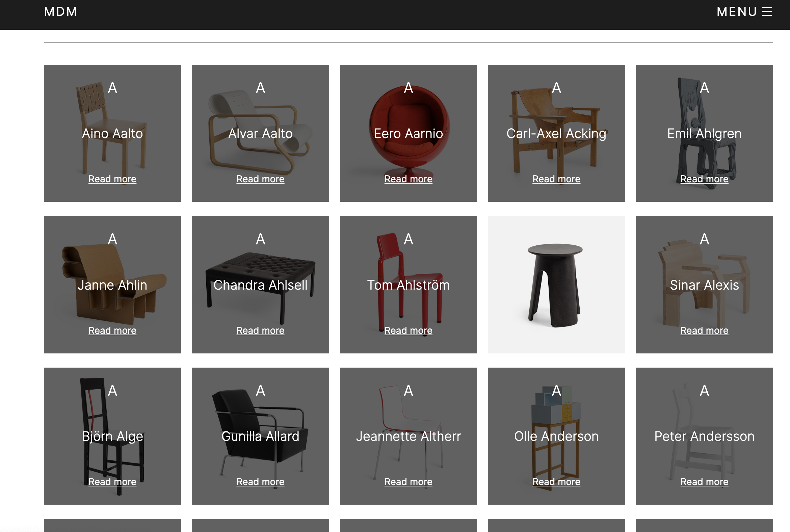
Task: Open Read more under Emil Ahlgren
Action: coord(704,179)
